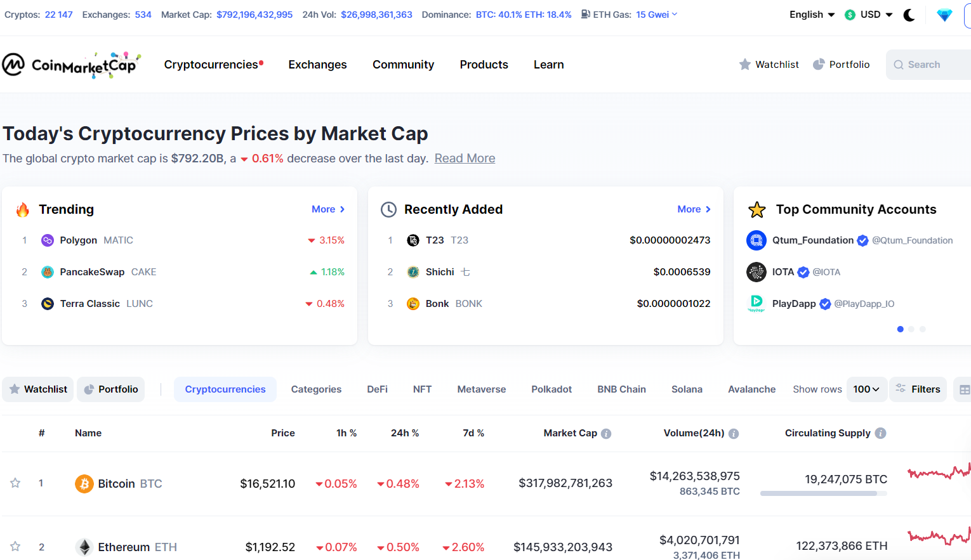Screen dimensions: 971x560
Task: Click the Search field
Action: (928, 65)
